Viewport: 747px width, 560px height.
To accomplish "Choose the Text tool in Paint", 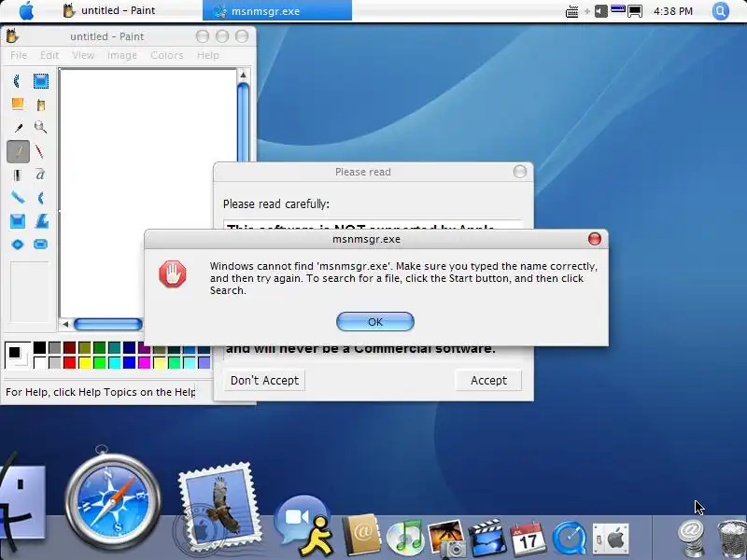I will 40,175.
